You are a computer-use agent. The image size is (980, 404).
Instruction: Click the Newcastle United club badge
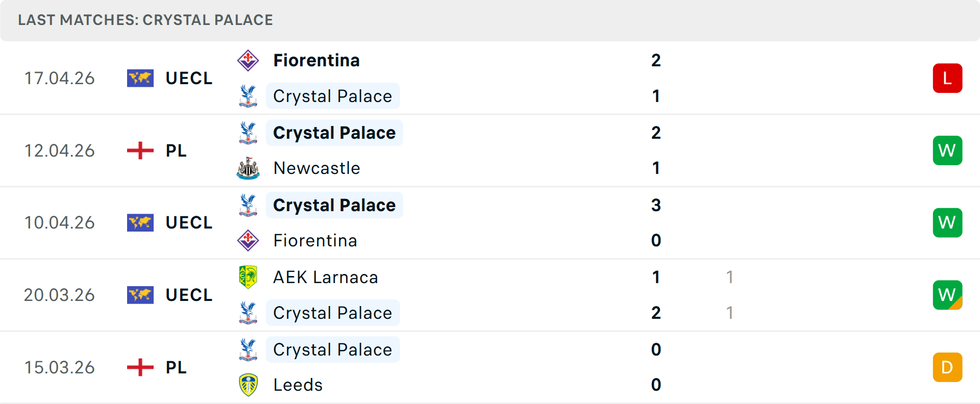249,168
